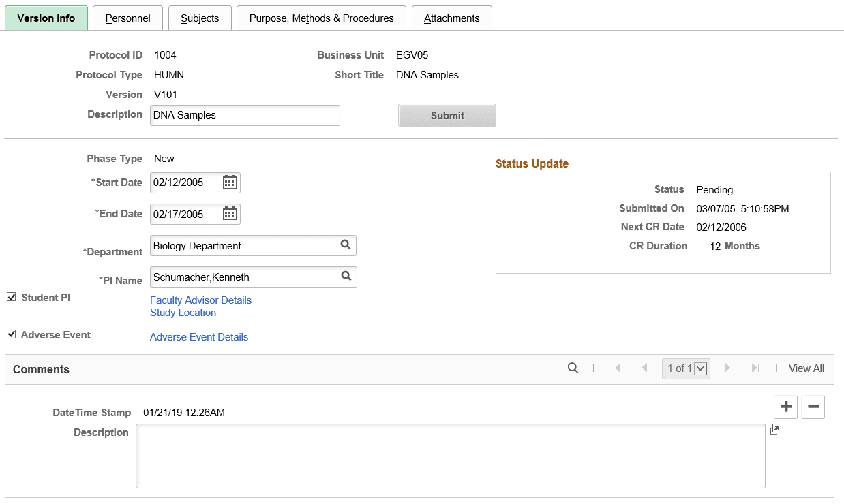Delete the comment row with minus icon
This screenshot has width=844, height=504.
pos(813,407)
